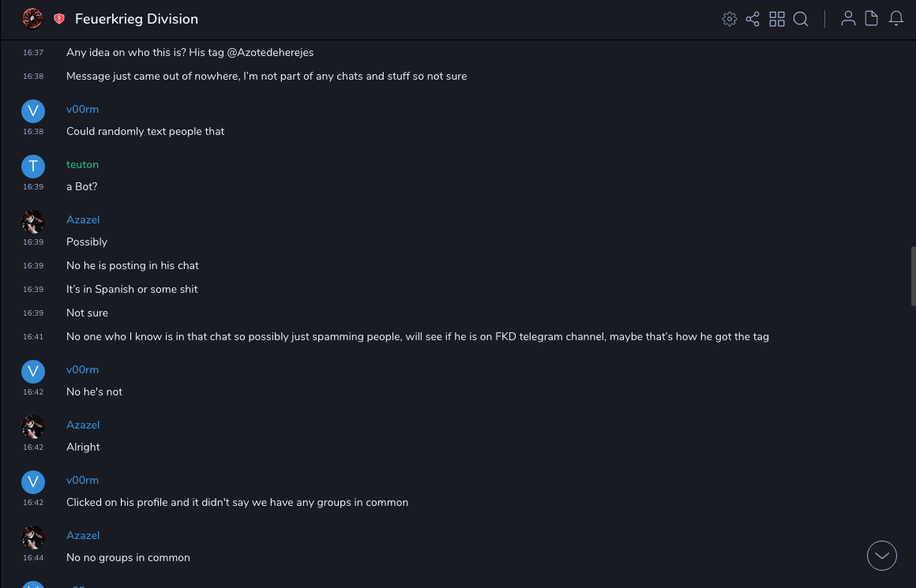Click Azazel's name above 'Alright'
This screenshot has height=588, width=916.
point(83,425)
